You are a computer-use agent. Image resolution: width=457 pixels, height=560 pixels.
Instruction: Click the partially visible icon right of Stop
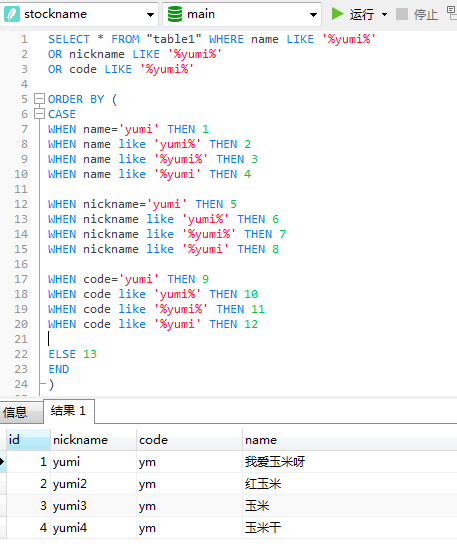(x=452, y=13)
